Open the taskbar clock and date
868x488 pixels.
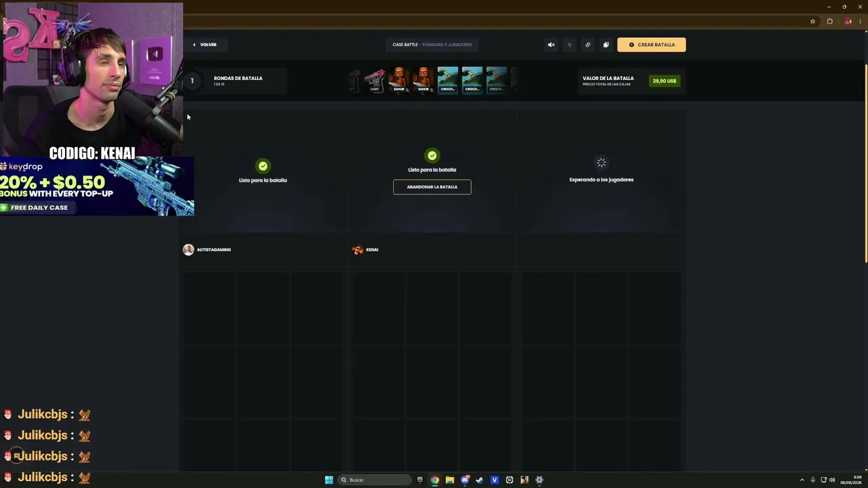[x=851, y=480]
